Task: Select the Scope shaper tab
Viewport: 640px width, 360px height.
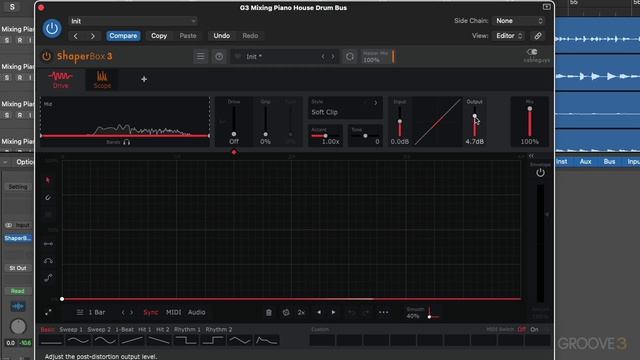Action: click(x=102, y=79)
